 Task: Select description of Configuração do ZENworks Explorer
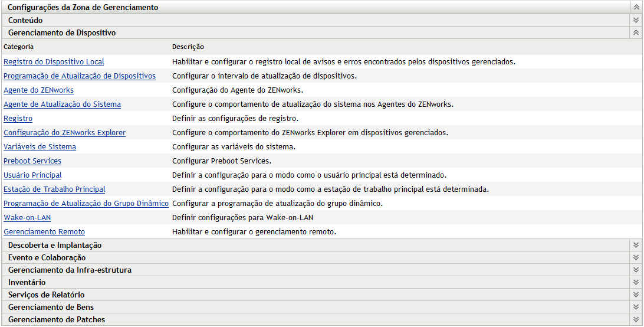click(x=310, y=133)
